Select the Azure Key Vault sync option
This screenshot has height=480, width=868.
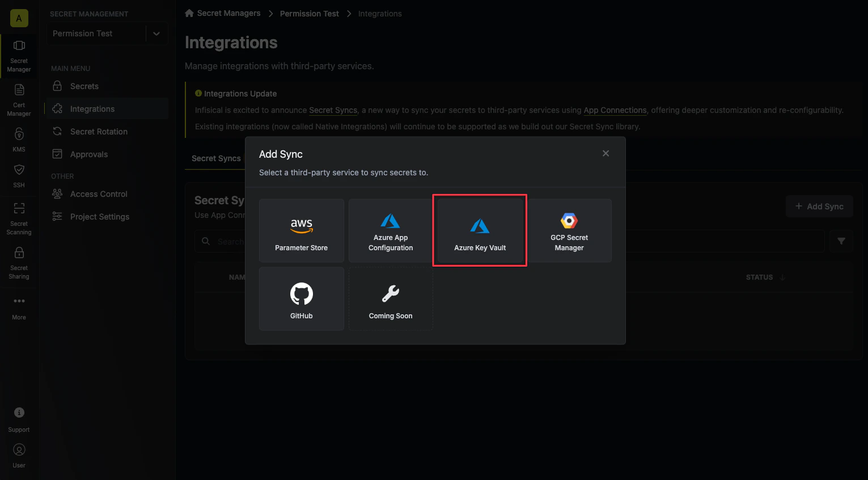pos(480,230)
